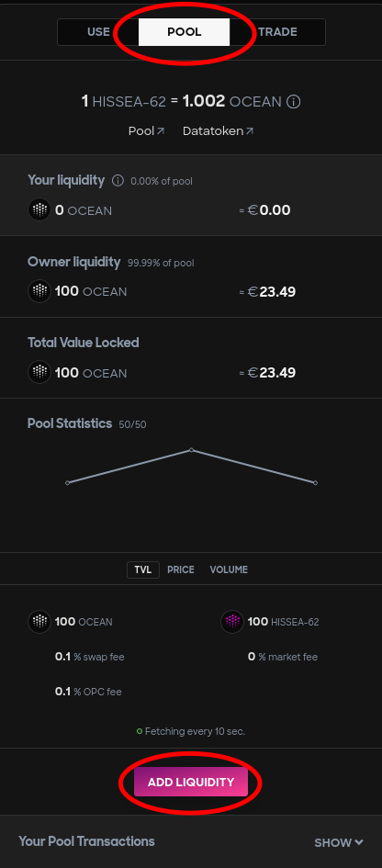Select the POOL tab
This screenshot has height=868, width=382.
[185, 32]
